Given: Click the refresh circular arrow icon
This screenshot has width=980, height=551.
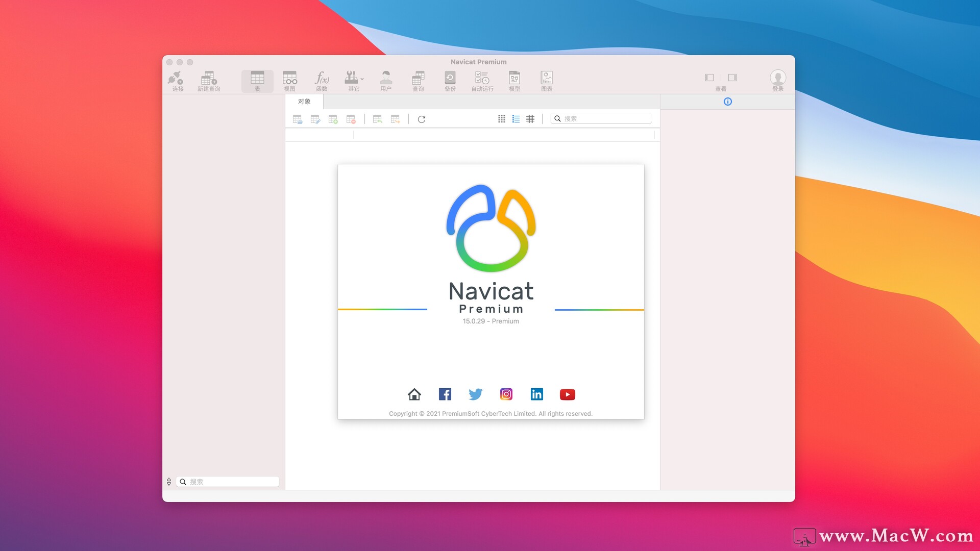Looking at the screenshot, I should [422, 119].
